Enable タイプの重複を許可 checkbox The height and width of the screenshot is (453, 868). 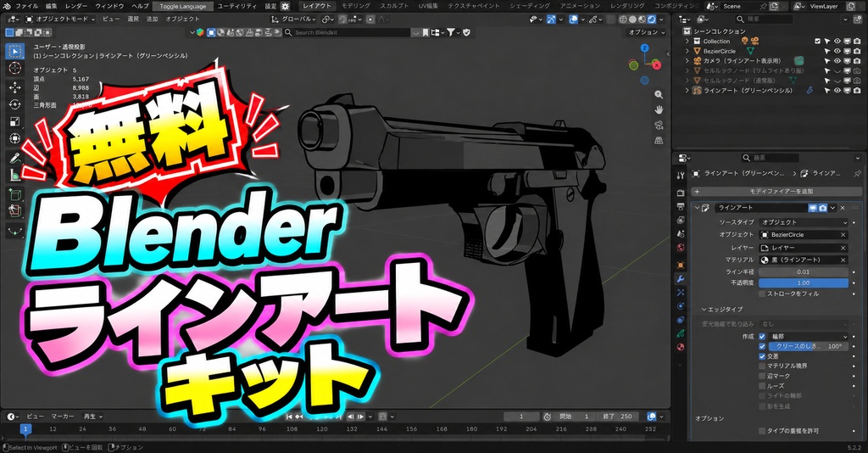[x=762, y=431]
